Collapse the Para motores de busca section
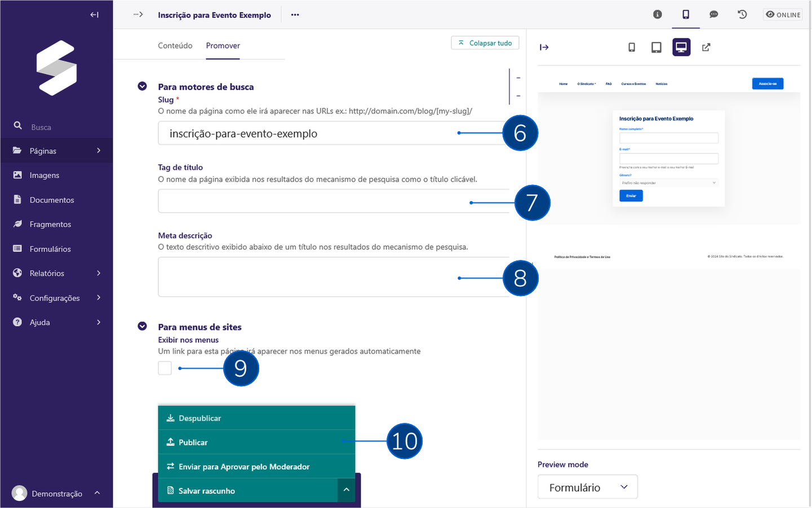This screenshot has width=812, height=508. tap(143, 86)
